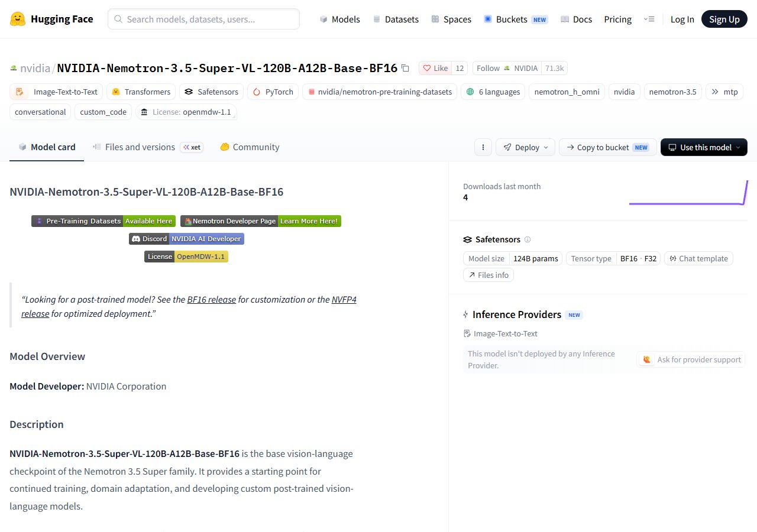Click the Sign Up button

click(x=724, y=19)
